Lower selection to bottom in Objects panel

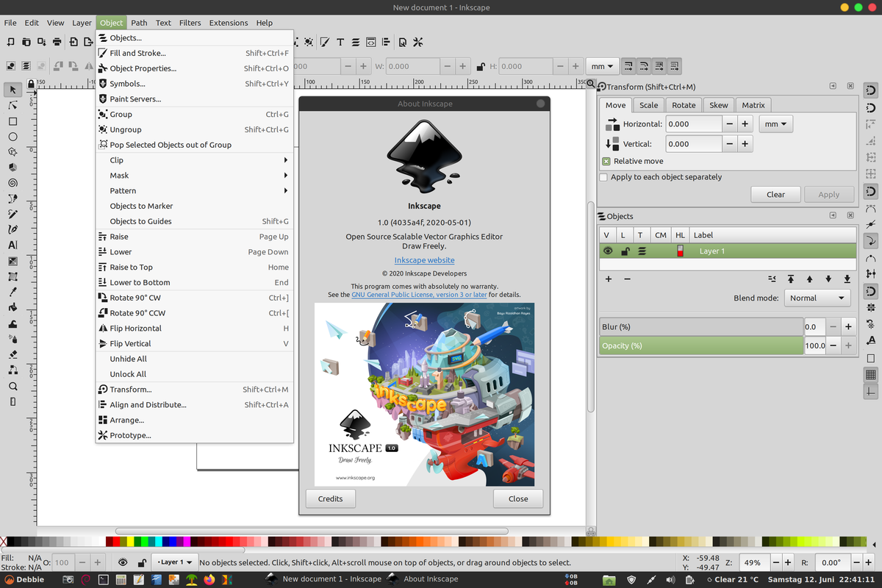[x=847, y=279]
